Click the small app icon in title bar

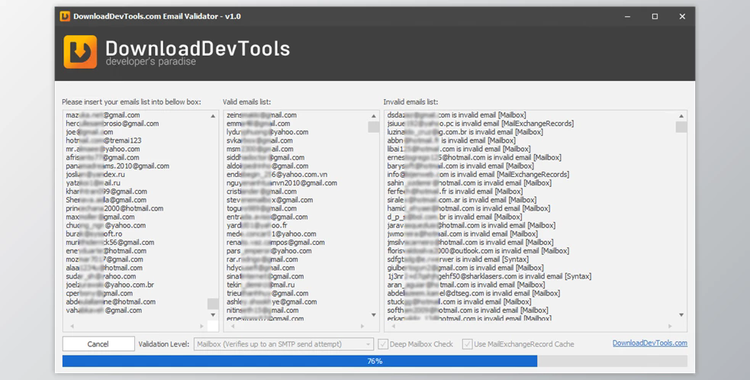[x=65, y=16]
